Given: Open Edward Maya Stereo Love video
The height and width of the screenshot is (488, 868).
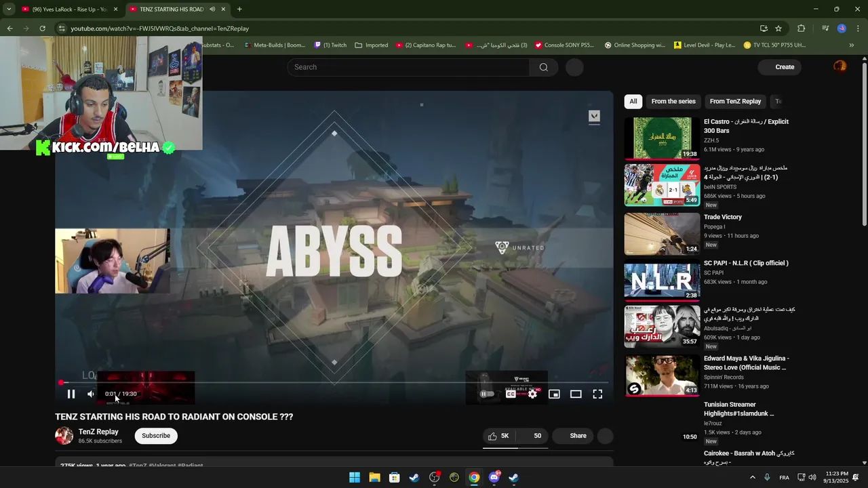Looking at the screenshot, I should tap(746, 363).
